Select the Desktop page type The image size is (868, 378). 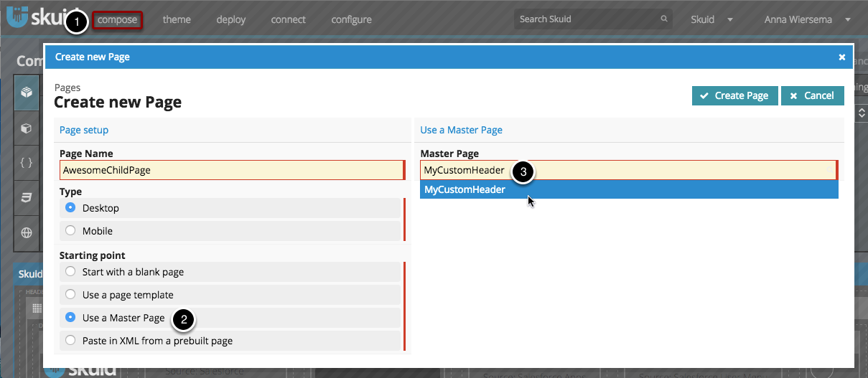click(x=70, y=208)
